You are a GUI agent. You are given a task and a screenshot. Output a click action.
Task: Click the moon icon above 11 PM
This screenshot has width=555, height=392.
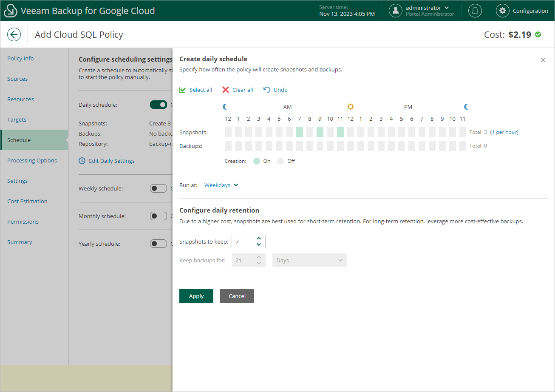466,107
